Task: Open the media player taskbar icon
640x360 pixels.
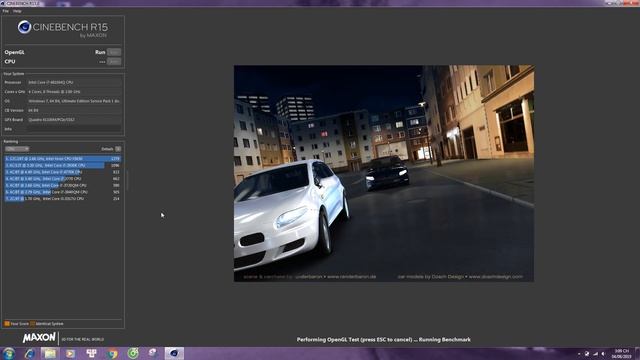Action: pos(71,353)
